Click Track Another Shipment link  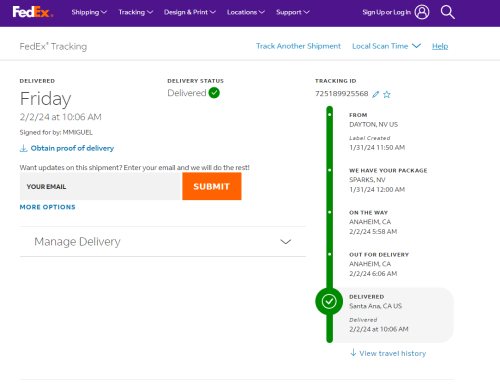click(298, 46)
